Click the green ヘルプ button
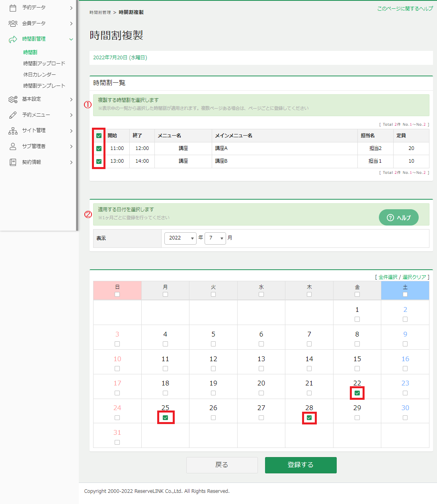The width and height of the screenshot is (437, 504). [399, 218]
